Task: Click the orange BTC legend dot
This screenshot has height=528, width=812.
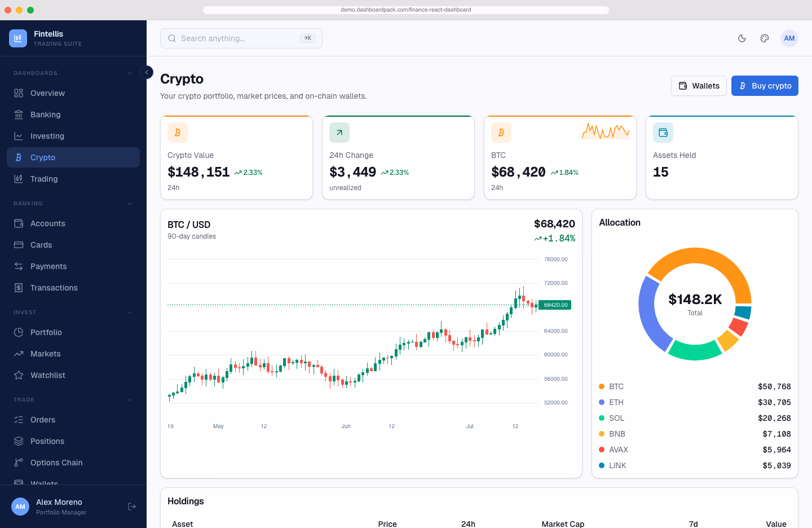Action: [x=602, y=386]
